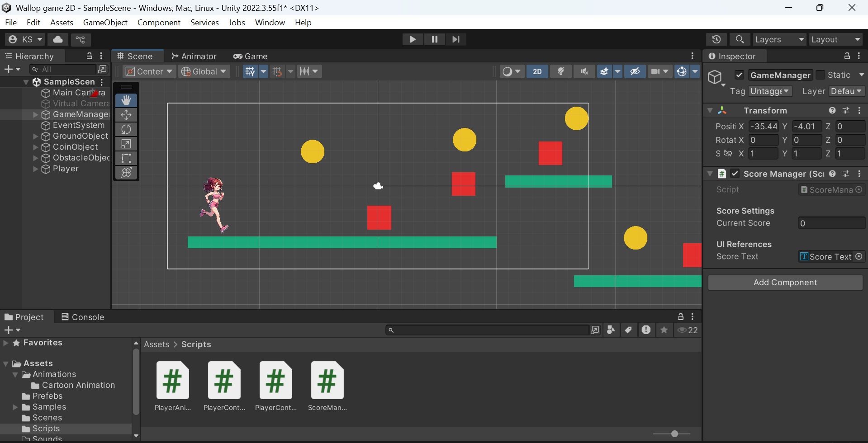This screenshot has width=868, height=443.
Task: Click the error filter icon in Console
Action: coord(646,330)
